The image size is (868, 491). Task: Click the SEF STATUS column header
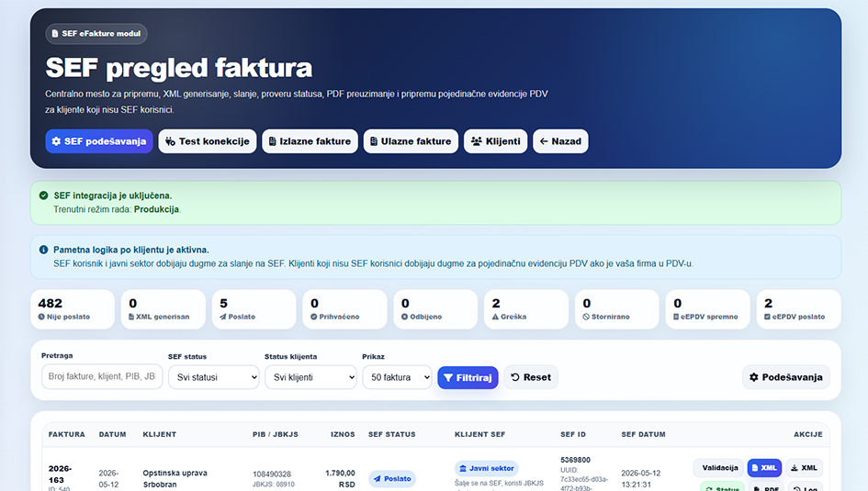392,435
